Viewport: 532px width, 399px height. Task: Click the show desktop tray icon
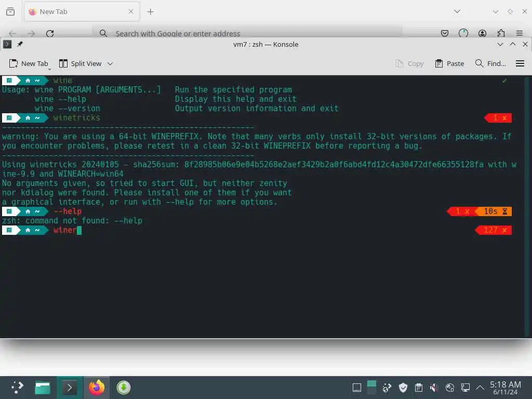(356, 388)
